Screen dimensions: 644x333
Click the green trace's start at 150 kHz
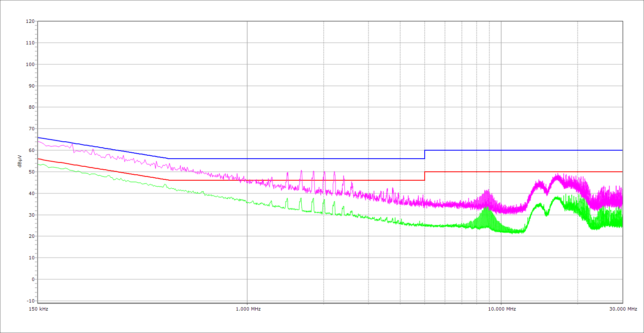[x=38, y=164]
